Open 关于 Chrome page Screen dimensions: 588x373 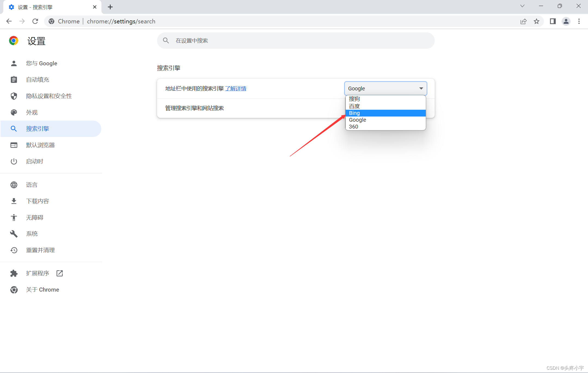pyautogui.click(x=51, y=290)
